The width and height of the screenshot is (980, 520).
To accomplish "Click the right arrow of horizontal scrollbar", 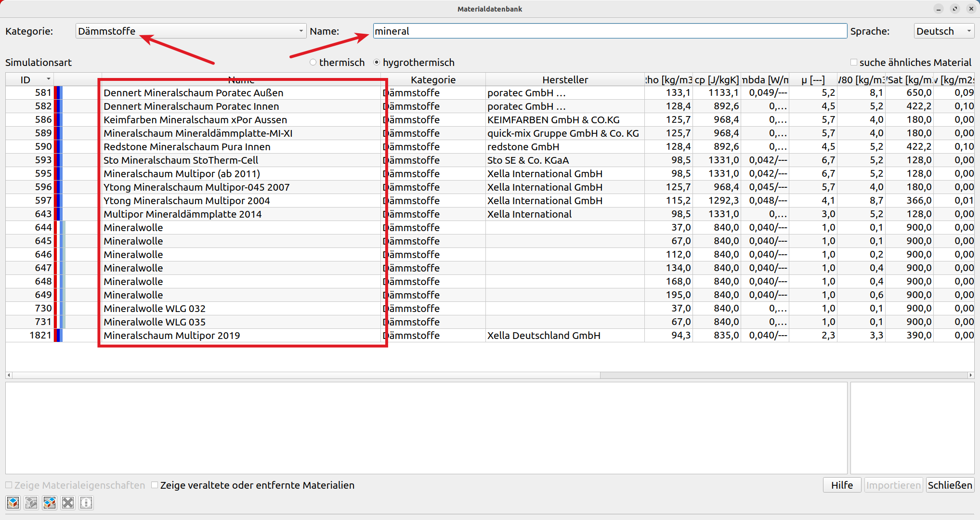I will click(971, 375).
